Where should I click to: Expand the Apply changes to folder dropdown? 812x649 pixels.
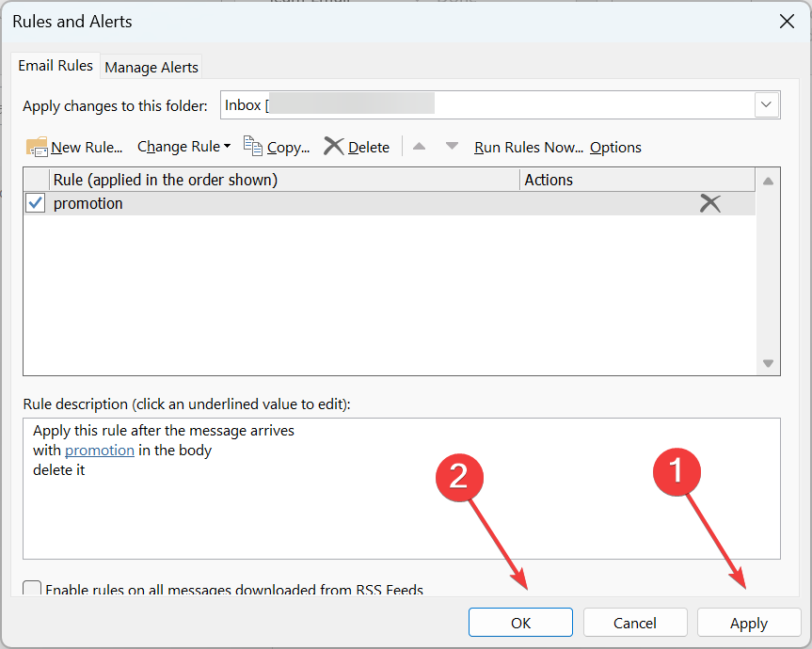coord(767,105)
